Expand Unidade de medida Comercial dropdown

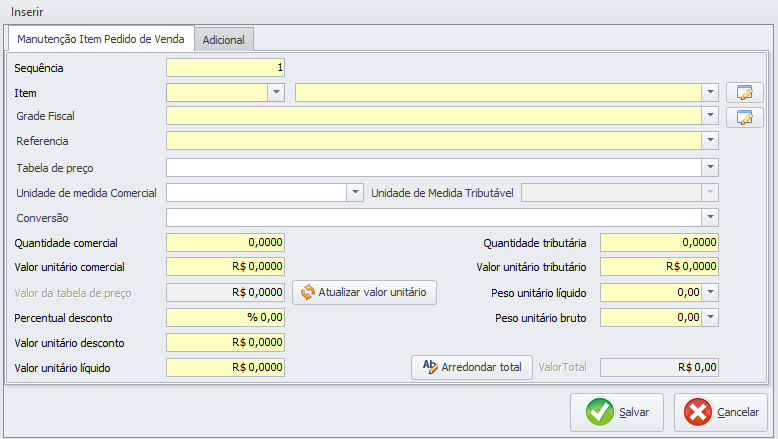(354, 192)
